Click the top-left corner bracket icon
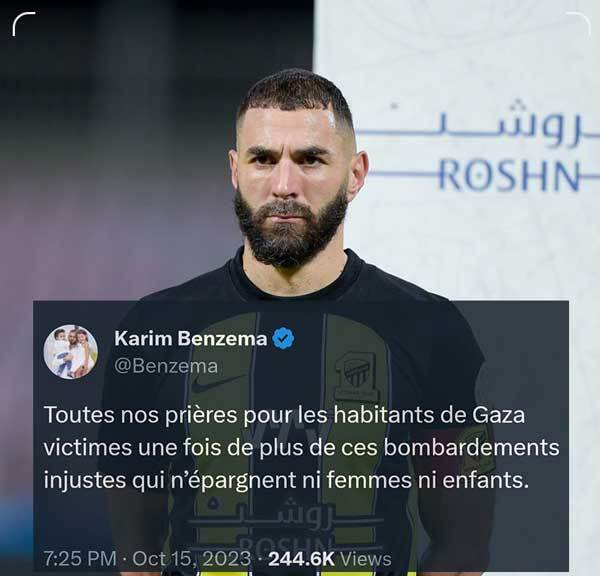Screen dimensions: 600x576 pos(24,24)
